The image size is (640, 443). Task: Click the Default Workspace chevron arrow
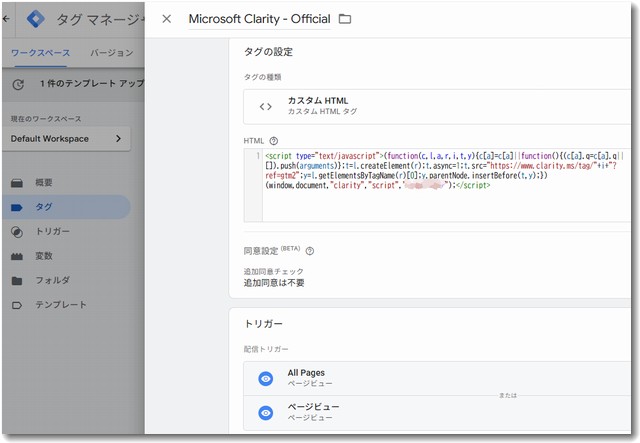(x=118, y=138)
